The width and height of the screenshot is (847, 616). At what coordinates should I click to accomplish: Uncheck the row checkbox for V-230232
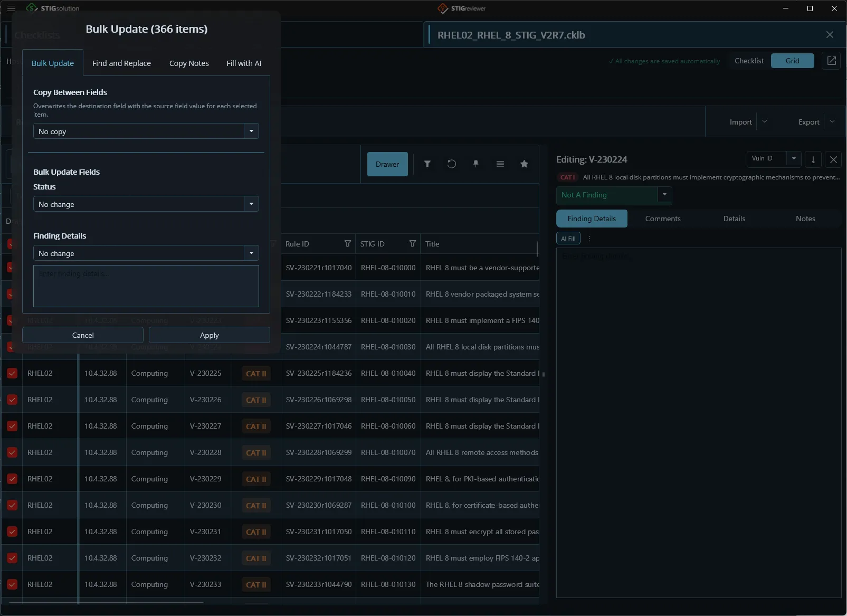pos(12,558)
